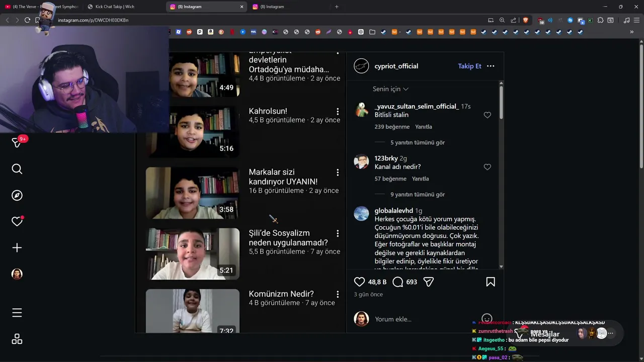The image size is (644, 362).
Task: Open three-dot menu beside Şili'de Sosyalizm video
Action: point(338,233)
